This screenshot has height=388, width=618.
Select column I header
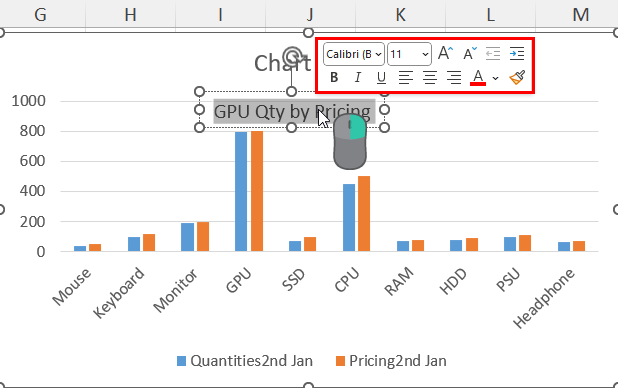[x=220, y=15]
